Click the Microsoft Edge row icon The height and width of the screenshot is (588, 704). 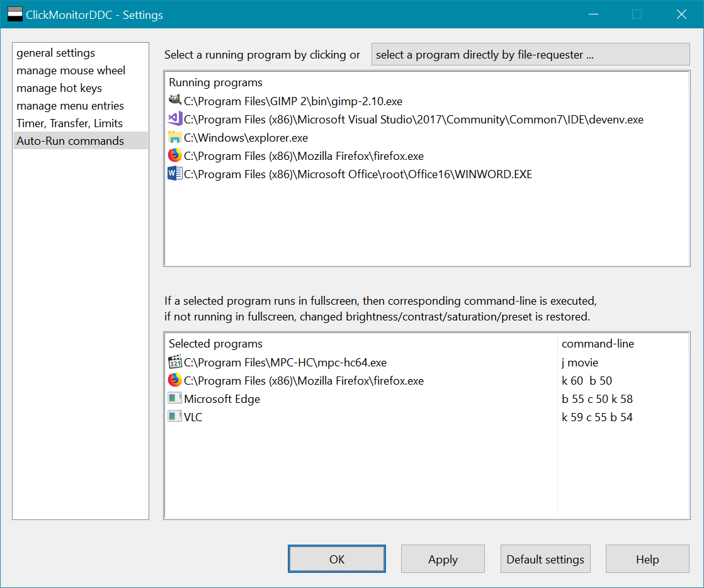click(174, 398)
